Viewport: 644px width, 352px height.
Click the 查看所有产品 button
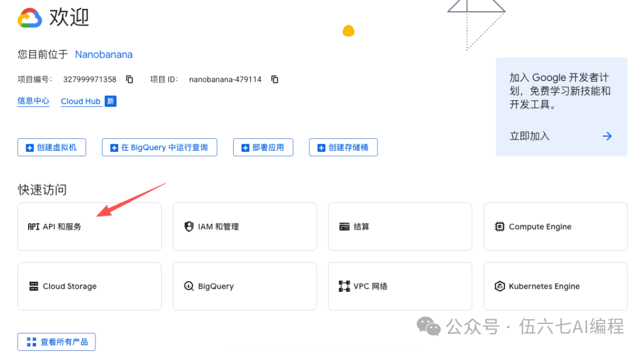point(56,341)
